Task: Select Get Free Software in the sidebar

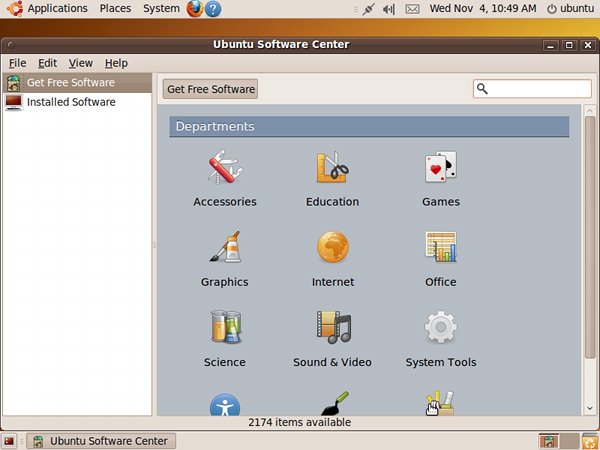Action: [x=77, y=83]
